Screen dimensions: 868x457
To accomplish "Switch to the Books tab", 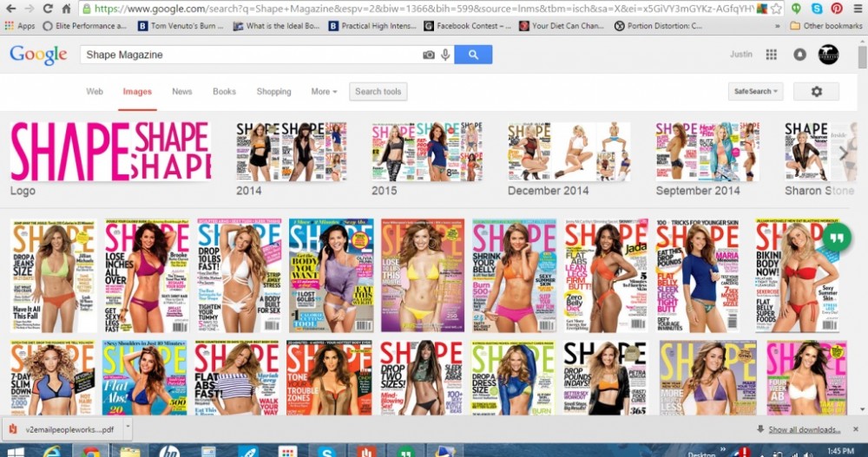I will [224, 92].
